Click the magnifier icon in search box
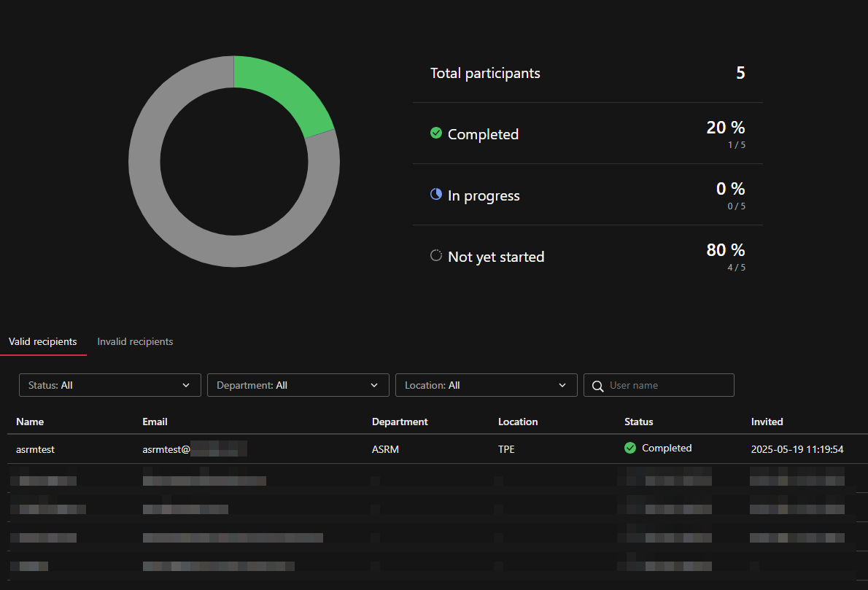The width and height of the screenshot is (868, 590). pyautogui.click(x=598, y=386)
